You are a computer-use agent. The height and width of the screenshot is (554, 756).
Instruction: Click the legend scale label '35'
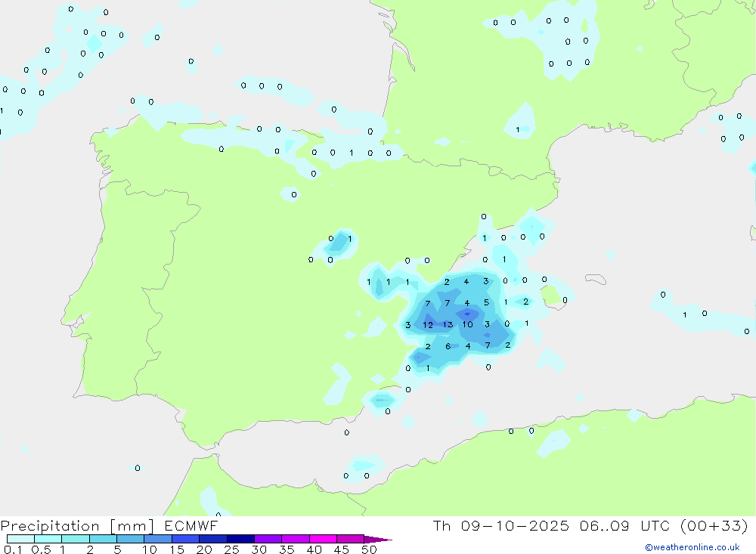tap(287, 549)
